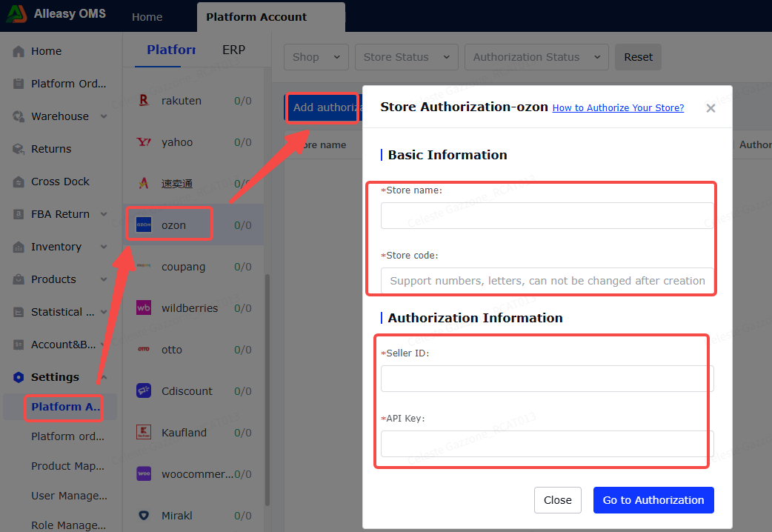The width and height of the screenshot is (772, 532).
Task: Open User Manage... submenu item
Action: [x=69, y=496]
